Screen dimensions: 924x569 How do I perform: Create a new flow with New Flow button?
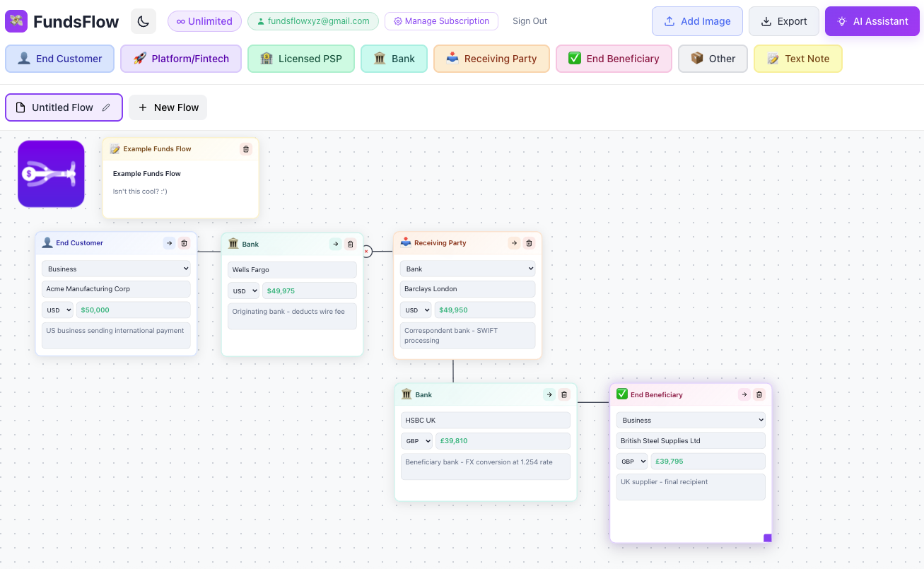(168, 107)
